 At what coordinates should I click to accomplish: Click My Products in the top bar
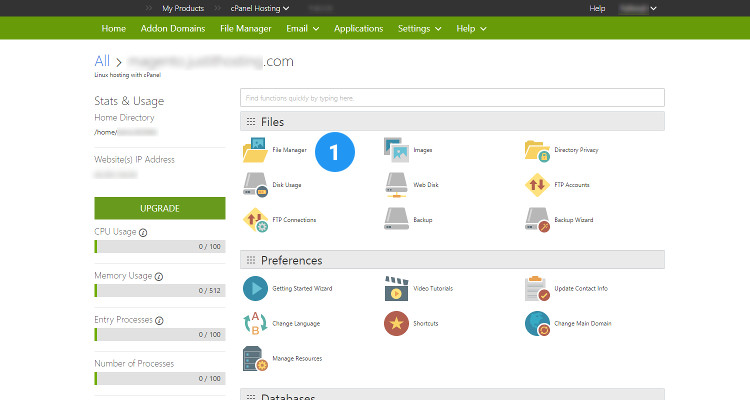click(183, 8)
